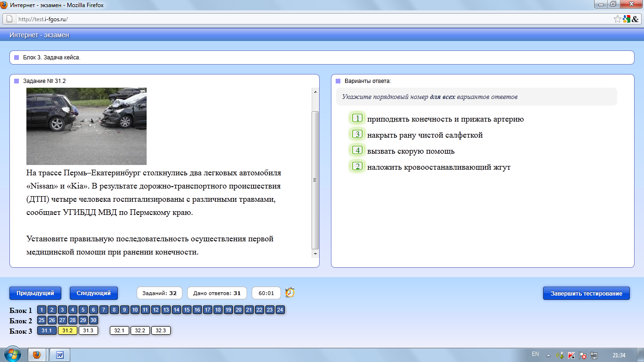Open question 28 in Блок 2
The image size is (644, 362).
(73, 320)
